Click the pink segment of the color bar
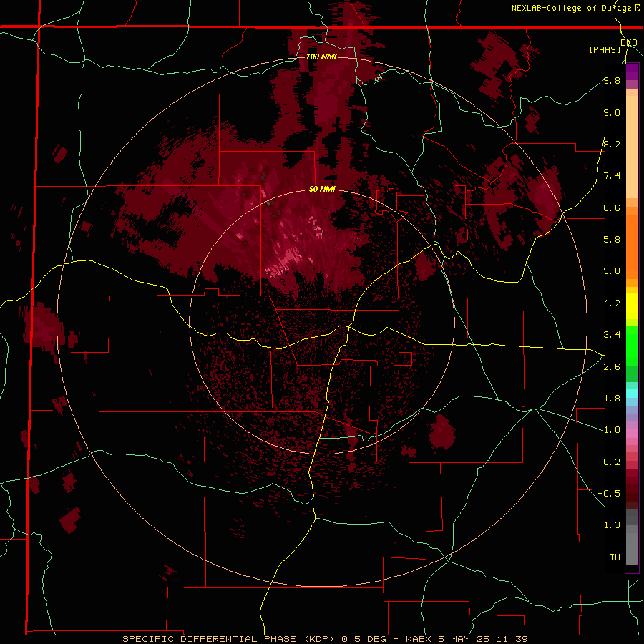Image resolution: width=644 pixels, height=644 pixels. tap(632, 434)
